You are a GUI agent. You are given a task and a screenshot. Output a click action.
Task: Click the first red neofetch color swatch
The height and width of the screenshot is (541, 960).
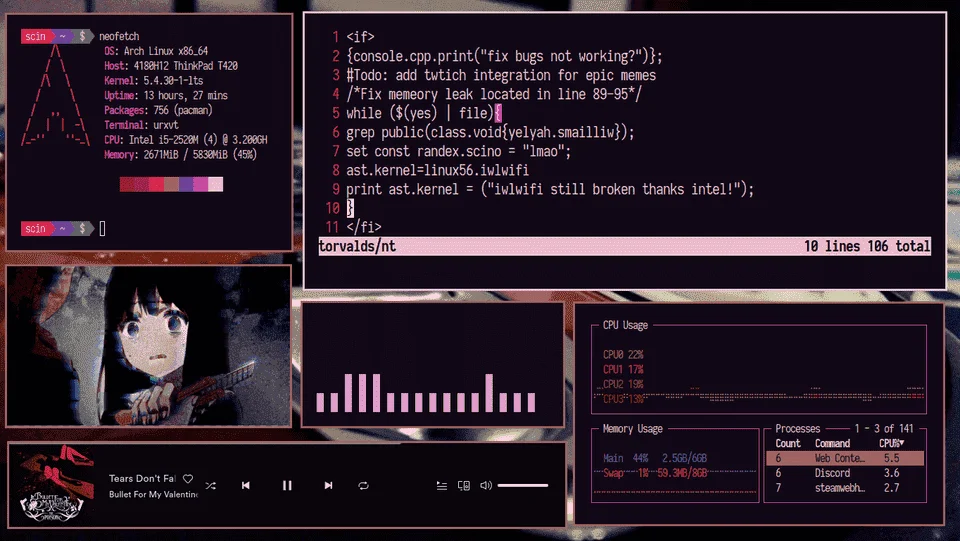(x=127, y=184)
